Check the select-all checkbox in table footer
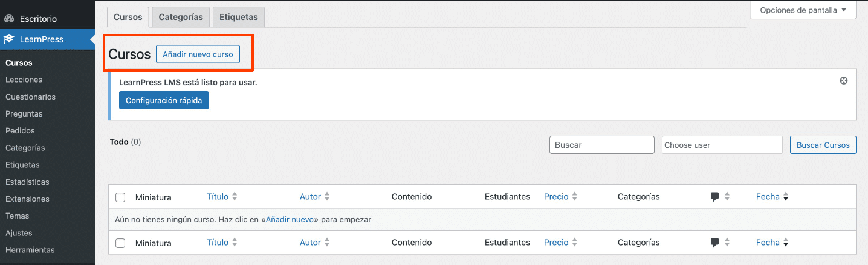868x265 pixels. (120, 243)
